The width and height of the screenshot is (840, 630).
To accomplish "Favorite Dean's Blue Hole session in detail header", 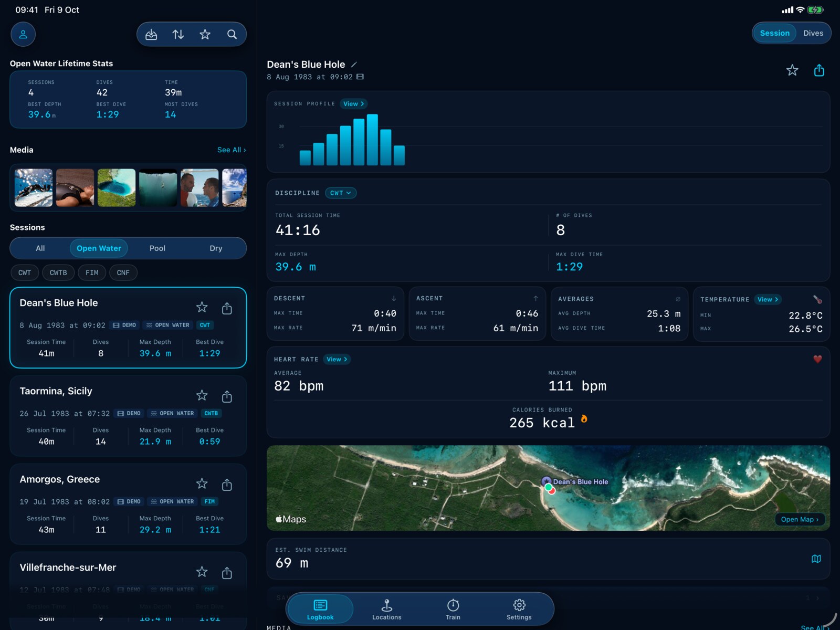I will tap(792, 70).
